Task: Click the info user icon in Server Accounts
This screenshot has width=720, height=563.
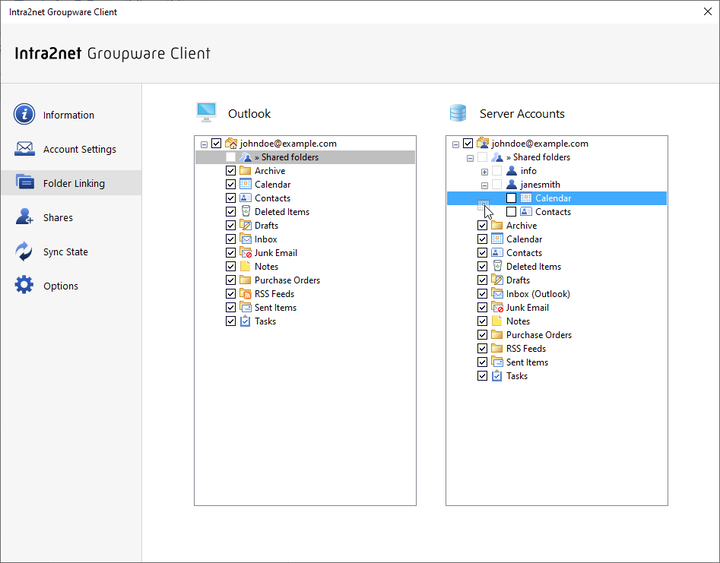Action: (x=511, y=171)
